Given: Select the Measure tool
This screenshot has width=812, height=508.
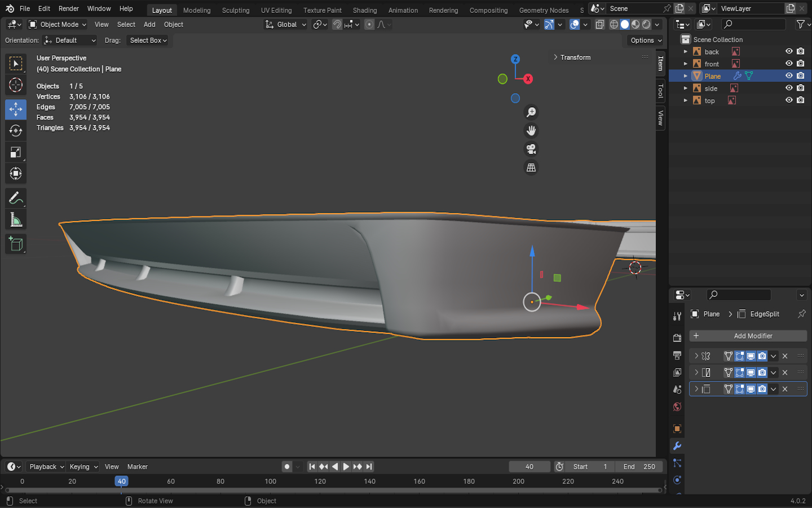Looking at the screenshot, I should coord(16,220).
